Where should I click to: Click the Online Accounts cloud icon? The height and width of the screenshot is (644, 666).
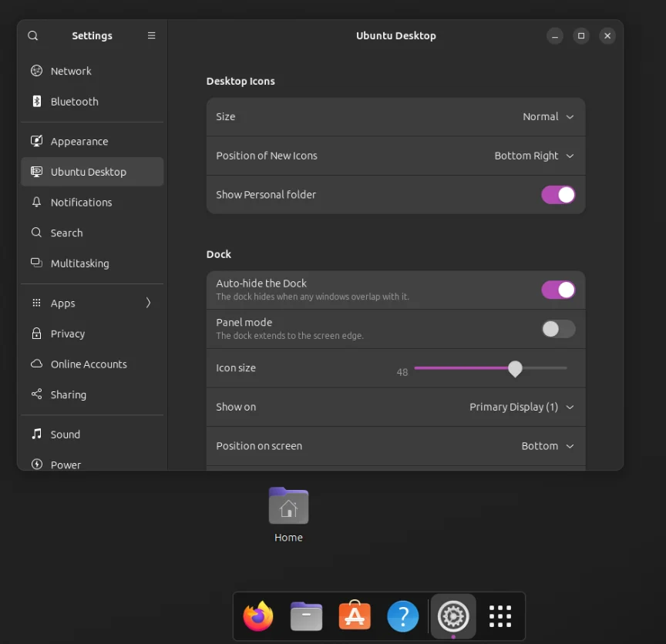click(x=36, y=364)
